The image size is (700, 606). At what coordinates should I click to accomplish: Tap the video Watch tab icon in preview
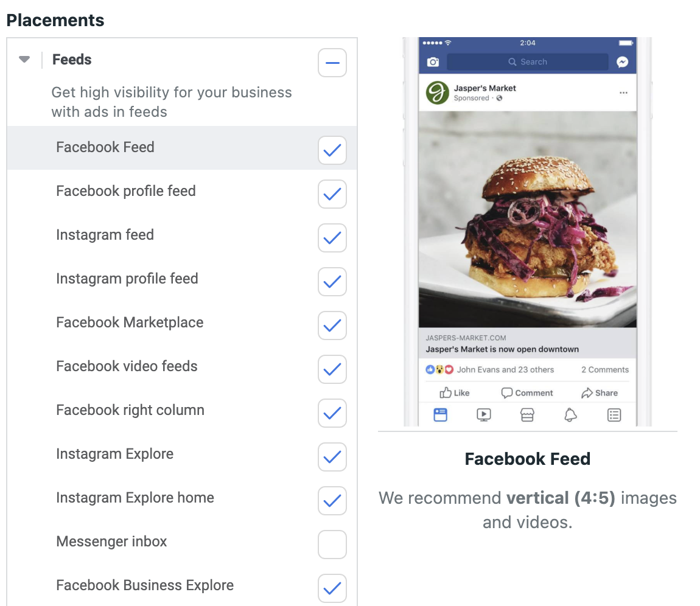[x=483, y=415]
